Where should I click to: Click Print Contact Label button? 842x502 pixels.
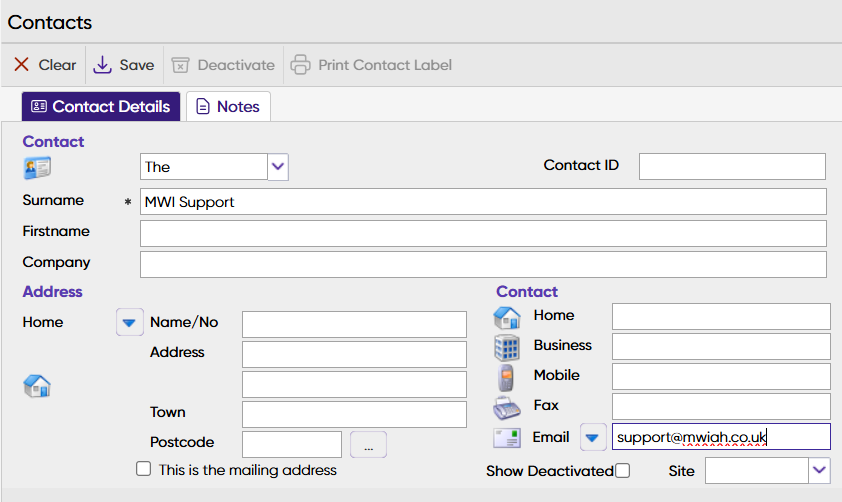371,65
